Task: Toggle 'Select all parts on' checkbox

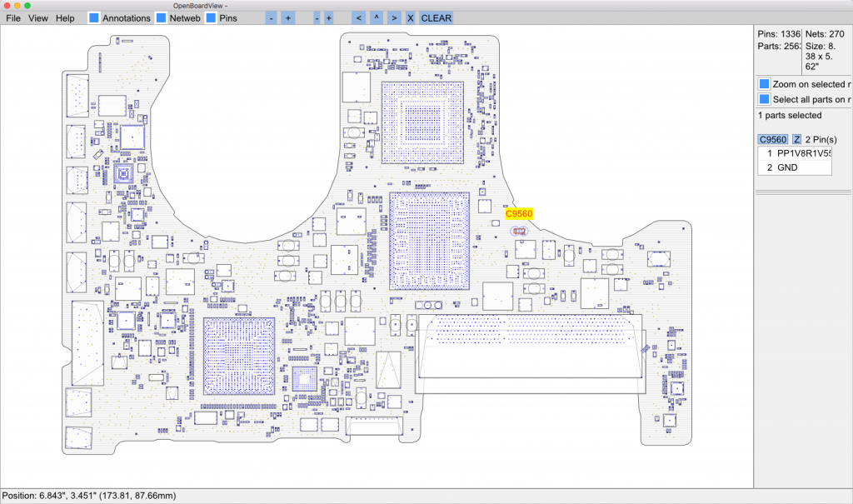Action: [764, 99]
